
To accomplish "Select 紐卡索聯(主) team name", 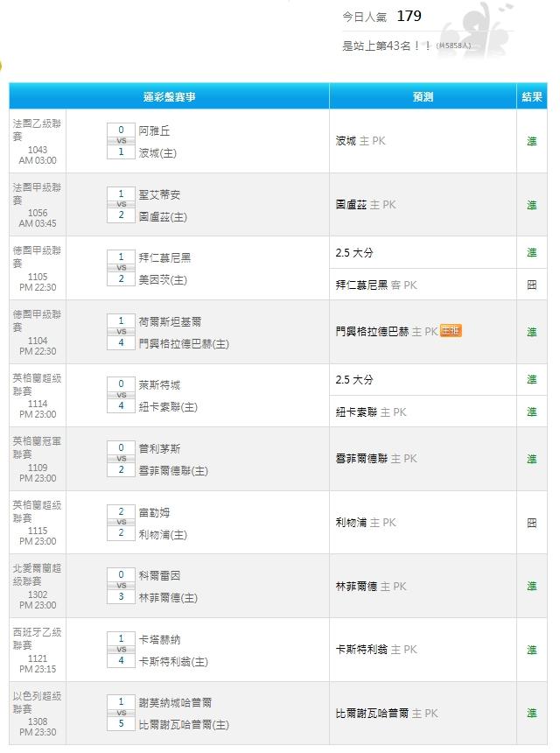I will 168,407.
